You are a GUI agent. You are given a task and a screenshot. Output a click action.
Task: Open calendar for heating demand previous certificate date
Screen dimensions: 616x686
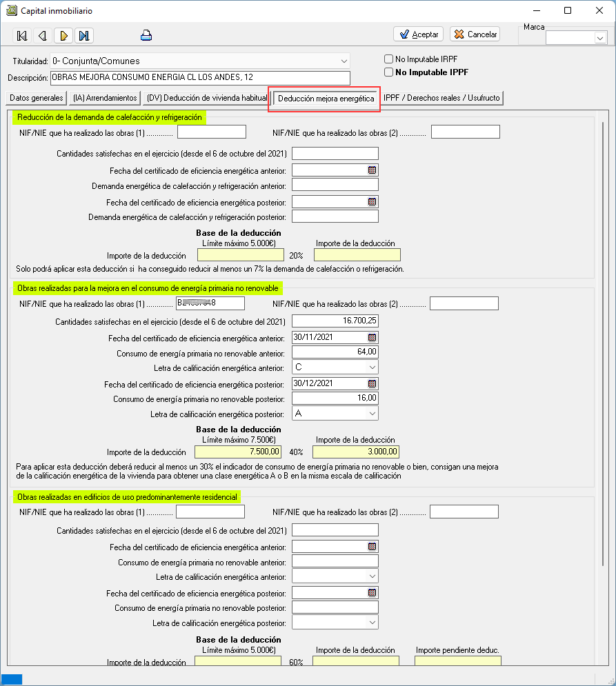[x=372, y=170]
